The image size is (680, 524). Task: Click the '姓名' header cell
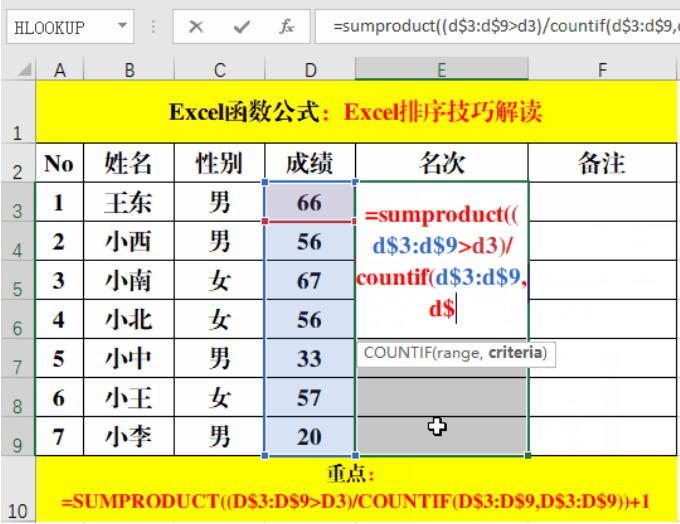129,163
